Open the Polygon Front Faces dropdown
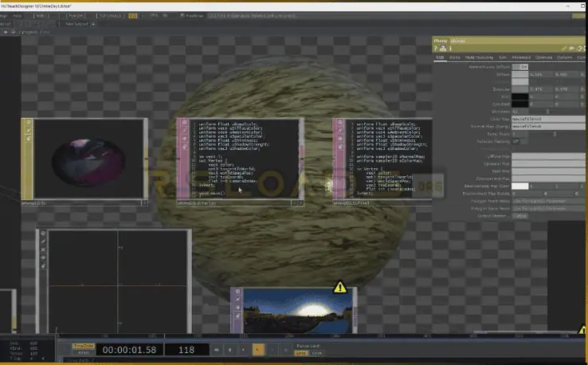 [548, 201]
